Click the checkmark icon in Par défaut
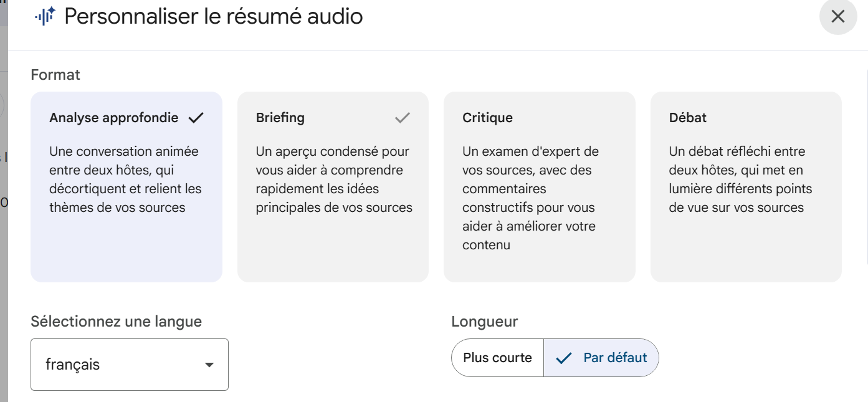The width and height of the screenshot is (868, 402). pos(564,358)
